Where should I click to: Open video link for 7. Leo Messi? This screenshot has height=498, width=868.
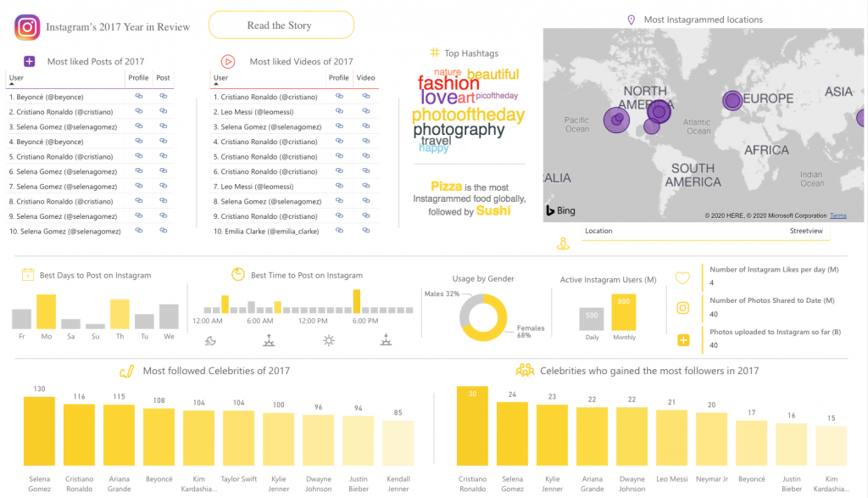click(x=366, y=186)
